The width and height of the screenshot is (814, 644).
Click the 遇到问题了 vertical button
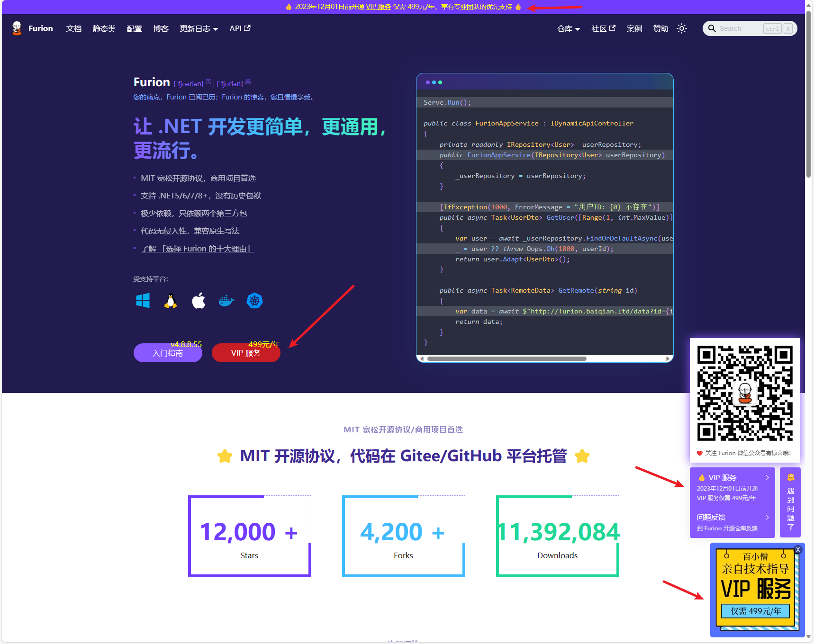[791, 503]
